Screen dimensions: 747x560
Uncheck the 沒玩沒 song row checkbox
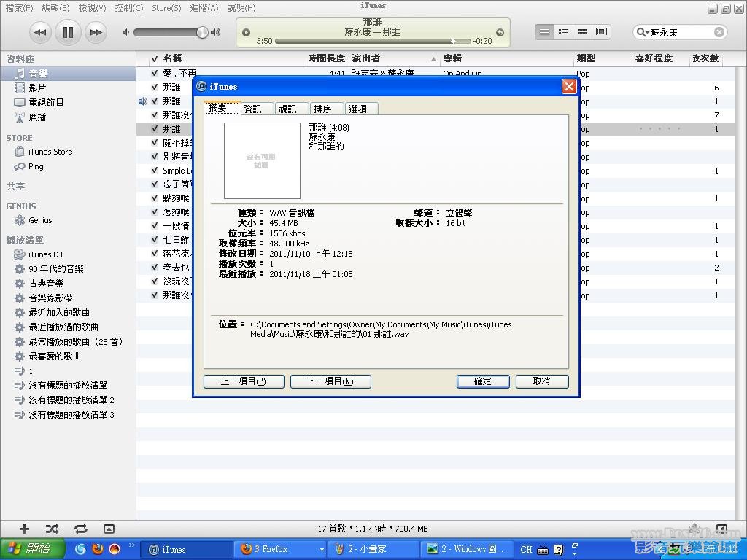(155, 281)
